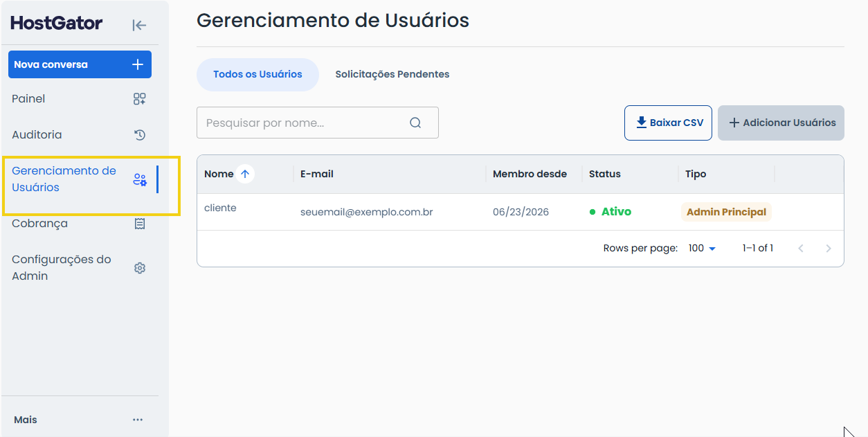Click the search magnifier icon

pyautogui.click(x=415, y=123)
